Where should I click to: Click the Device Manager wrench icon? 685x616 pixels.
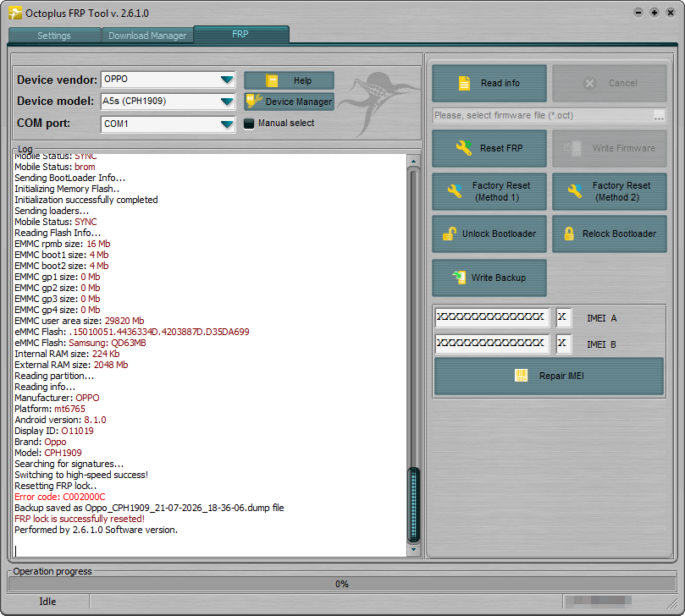pyautogui.click(x=254, y=101)
